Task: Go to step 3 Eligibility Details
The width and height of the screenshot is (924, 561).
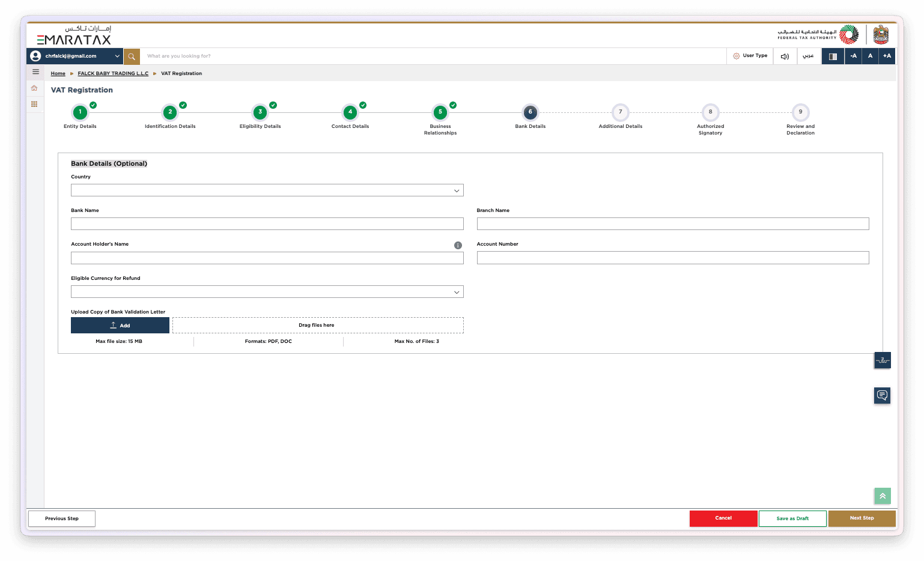Action: (260, 112)
